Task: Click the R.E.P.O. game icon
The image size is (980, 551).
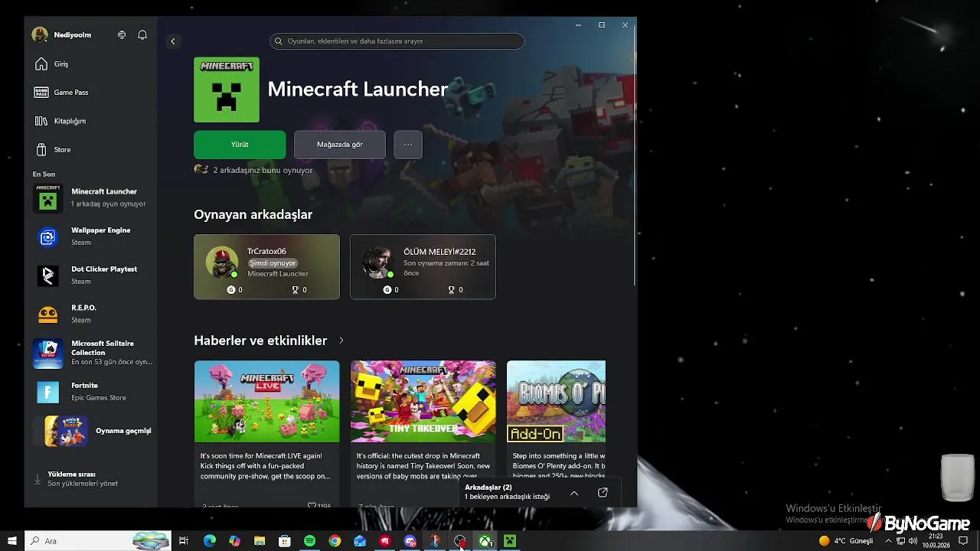Action: pos(47,315)
